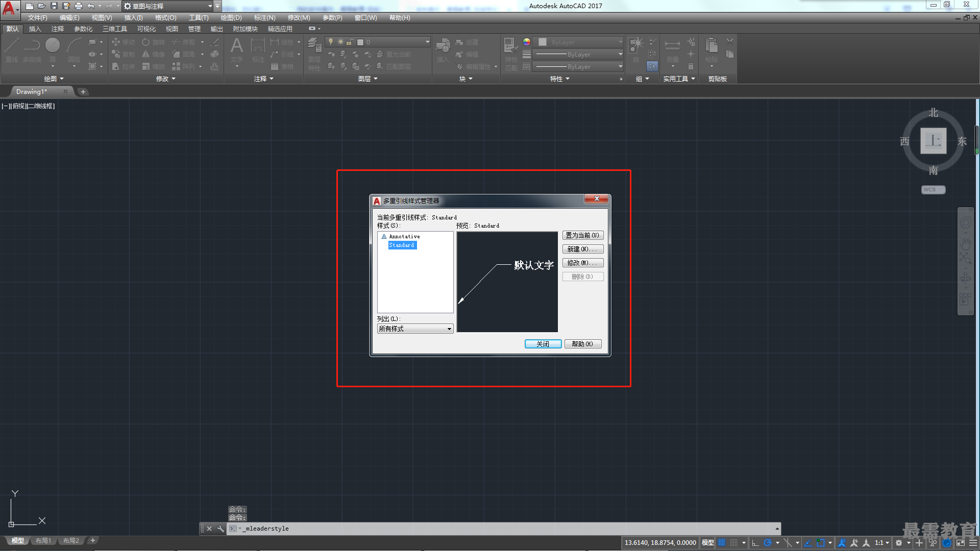This screenshot has width=980, height=551.
Task: Save the drawing using the Save icon
Action: tap(54, 6)
